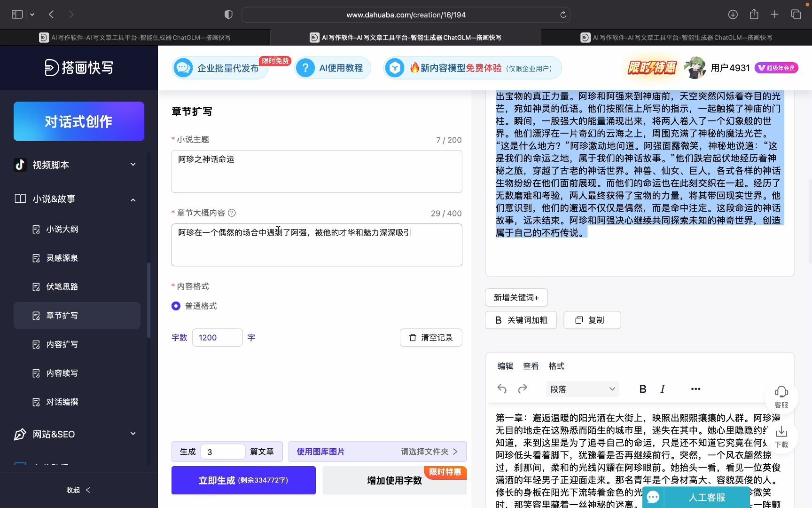Click the 小说主题 text field

click(x=317, y=171)
